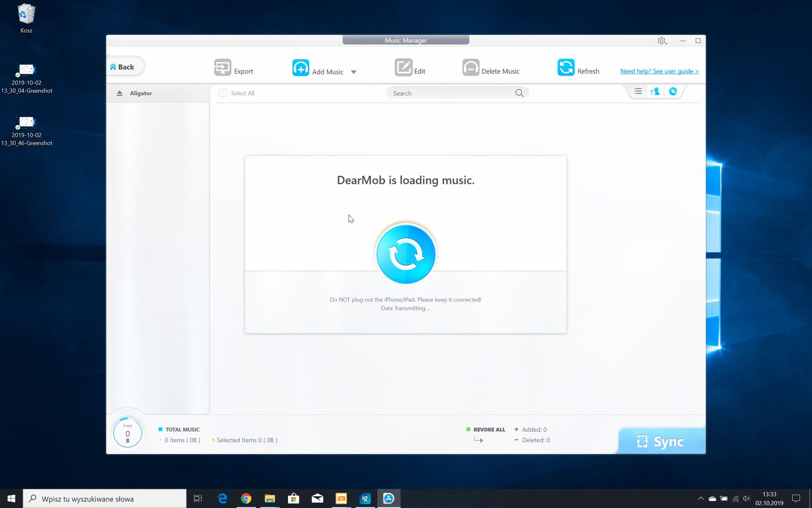The image size is (812, 508).
Task: Launch Google Chrome from taskbar
Action: [x=246, y=499]
